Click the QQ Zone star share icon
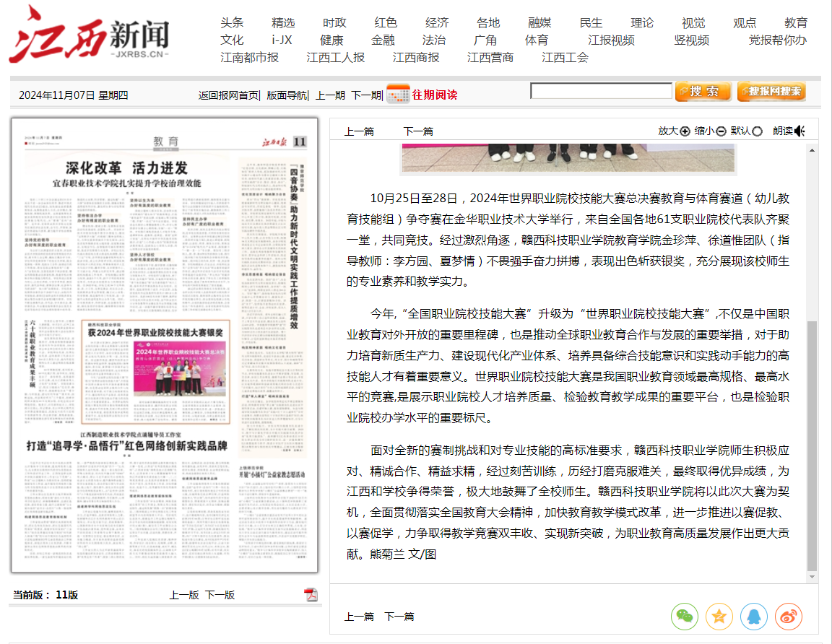832x644 pixels. [719, 616]
